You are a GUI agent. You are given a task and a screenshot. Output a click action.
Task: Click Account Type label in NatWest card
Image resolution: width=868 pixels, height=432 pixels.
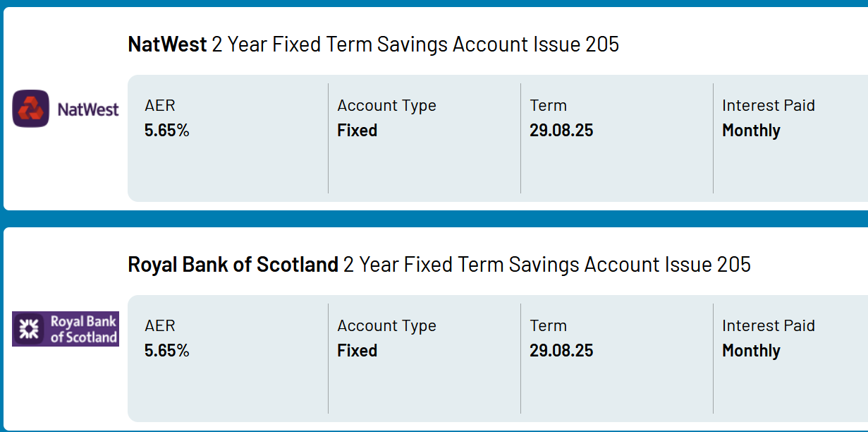pyautogui.click(x=386, y=106)
